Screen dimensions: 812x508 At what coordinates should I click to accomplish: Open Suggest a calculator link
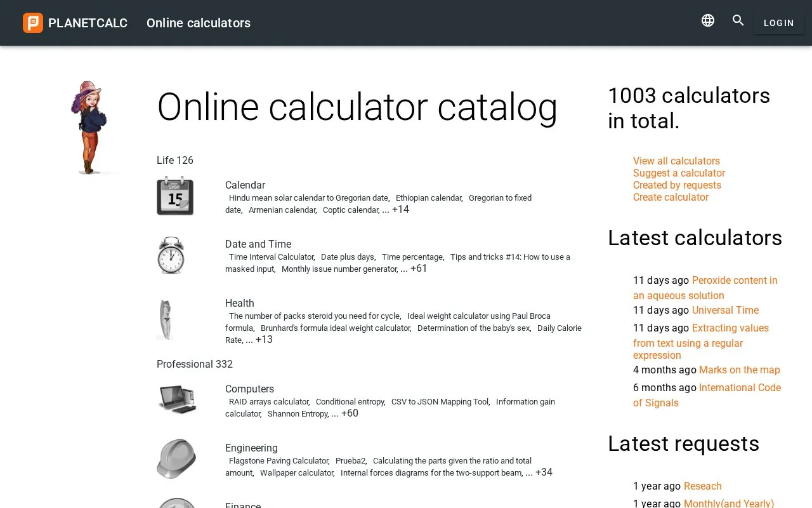click(x=679, y=173)
